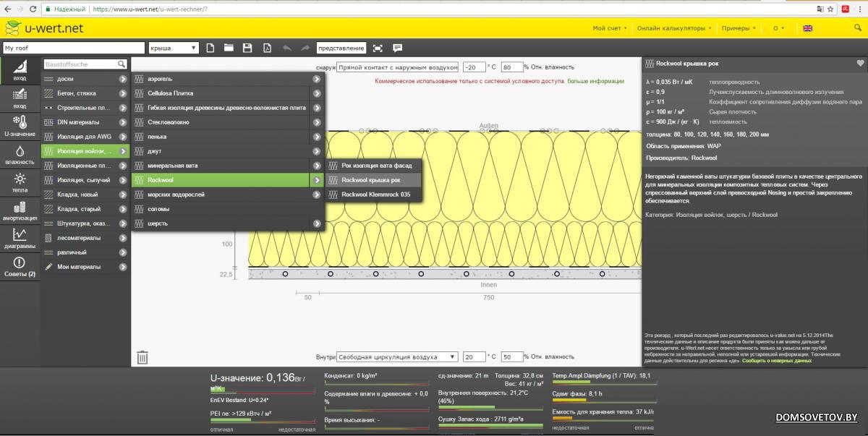Viewport: 868px width, 436px height.
Task: Click больше информации link
Action: (595, 81)
